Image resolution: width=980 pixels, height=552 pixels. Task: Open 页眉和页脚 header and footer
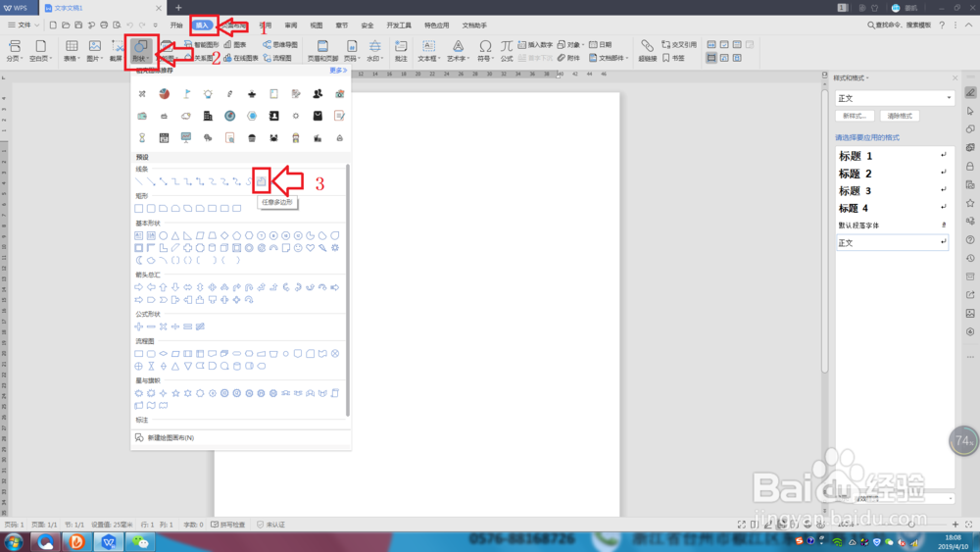tap(322, 50)
